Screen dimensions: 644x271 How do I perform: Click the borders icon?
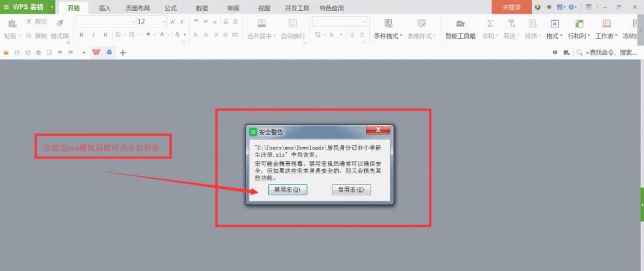117,35
